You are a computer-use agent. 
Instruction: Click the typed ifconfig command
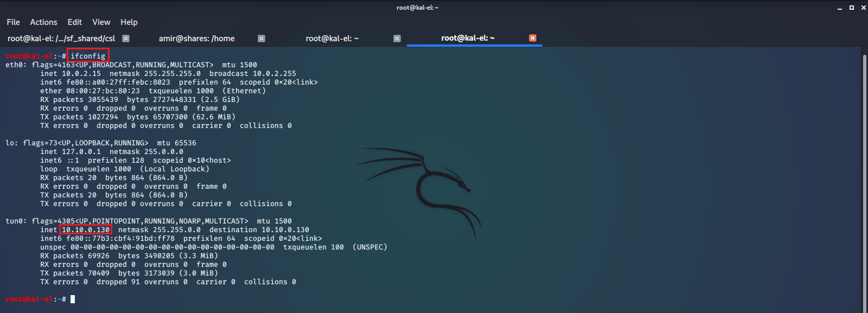tap(88, 56)
